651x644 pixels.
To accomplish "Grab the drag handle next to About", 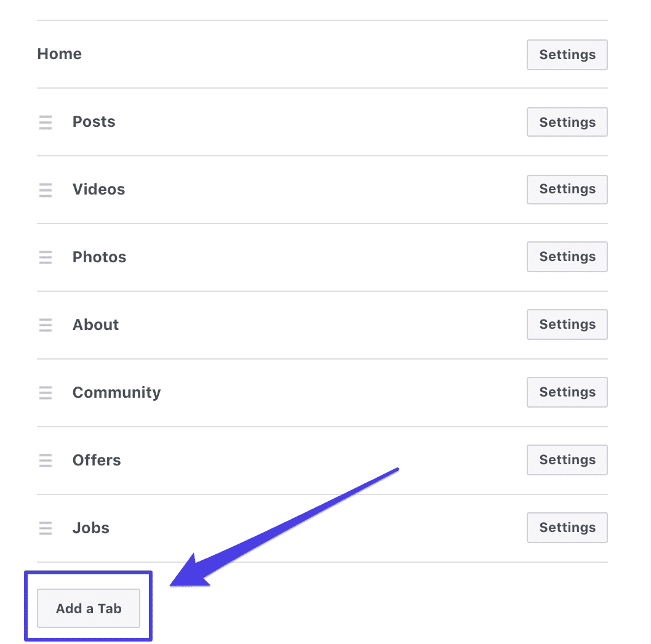I will coord(46,324).
